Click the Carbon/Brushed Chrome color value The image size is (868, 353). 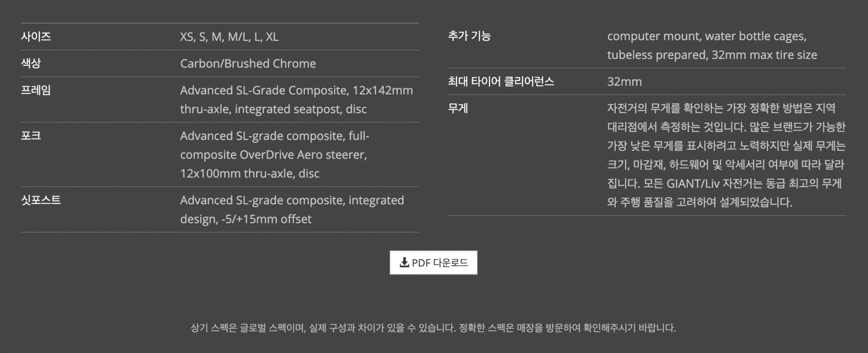[248, 63]
